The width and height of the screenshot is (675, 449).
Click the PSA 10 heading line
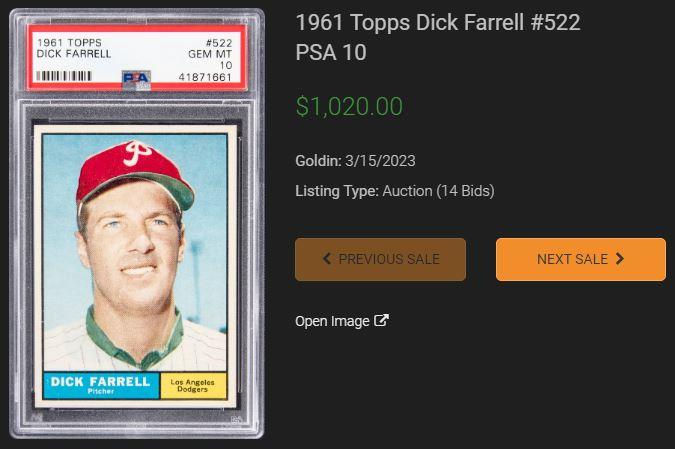click(x=331, y=53)
